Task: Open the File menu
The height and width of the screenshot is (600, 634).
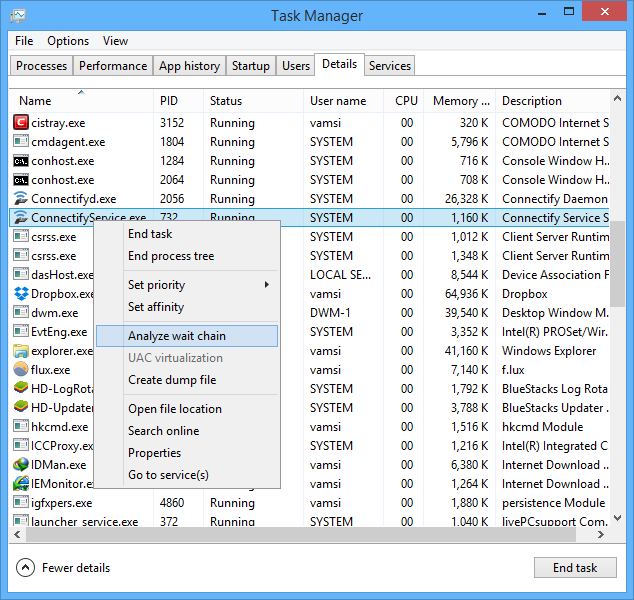Action: click(24, 41)
